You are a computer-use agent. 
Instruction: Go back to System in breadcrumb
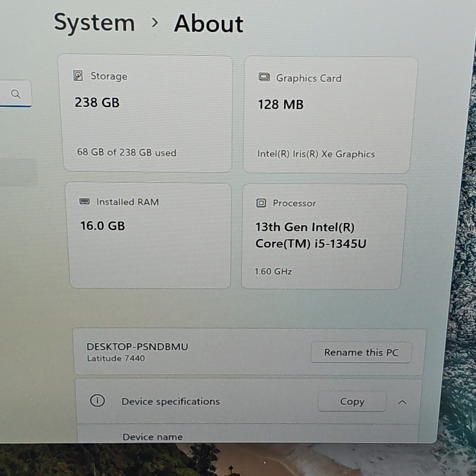click(x=94, y=23)
